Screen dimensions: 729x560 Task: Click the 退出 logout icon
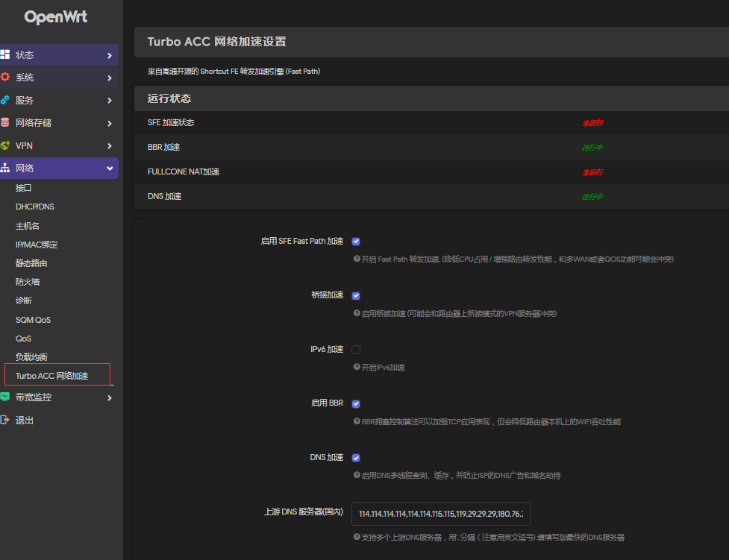(5, 420)
